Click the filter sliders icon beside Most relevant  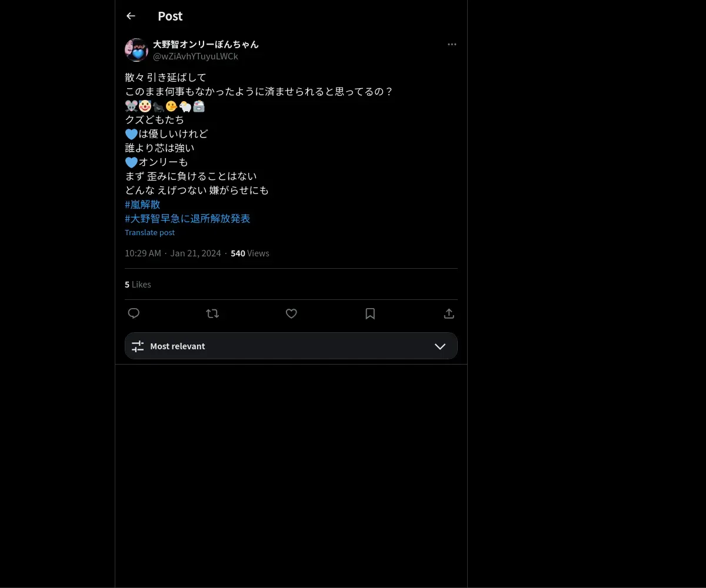(138, 346)
